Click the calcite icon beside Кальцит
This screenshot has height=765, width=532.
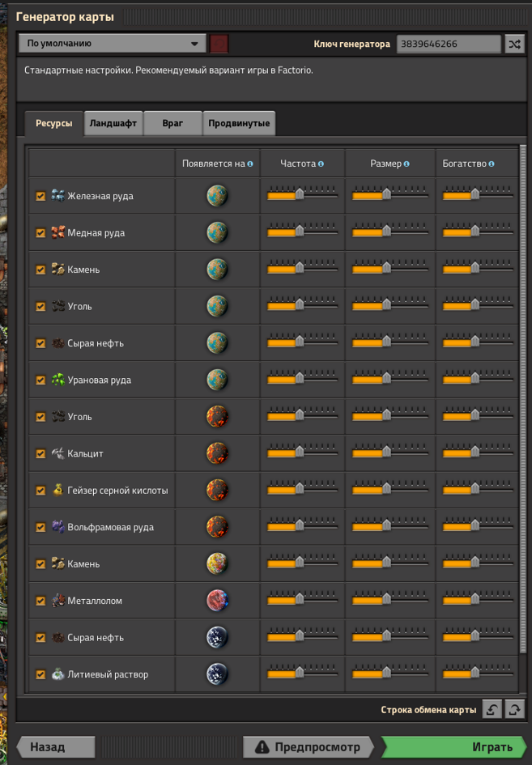tap(58, 453)
